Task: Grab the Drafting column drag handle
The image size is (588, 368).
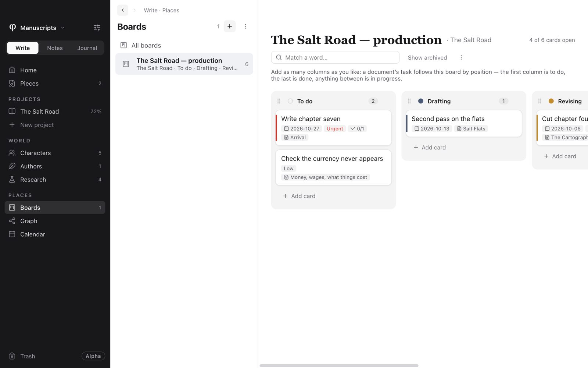Action: [409, 101]
